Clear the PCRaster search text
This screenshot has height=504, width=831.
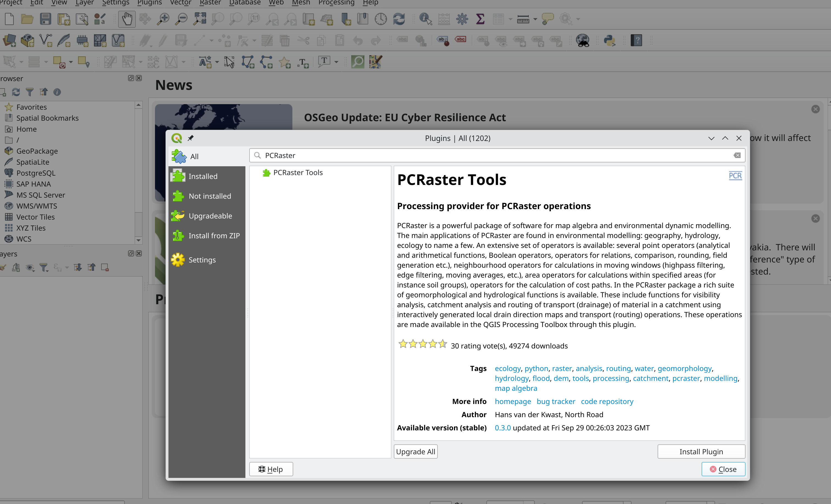click(x=737, y=155)
